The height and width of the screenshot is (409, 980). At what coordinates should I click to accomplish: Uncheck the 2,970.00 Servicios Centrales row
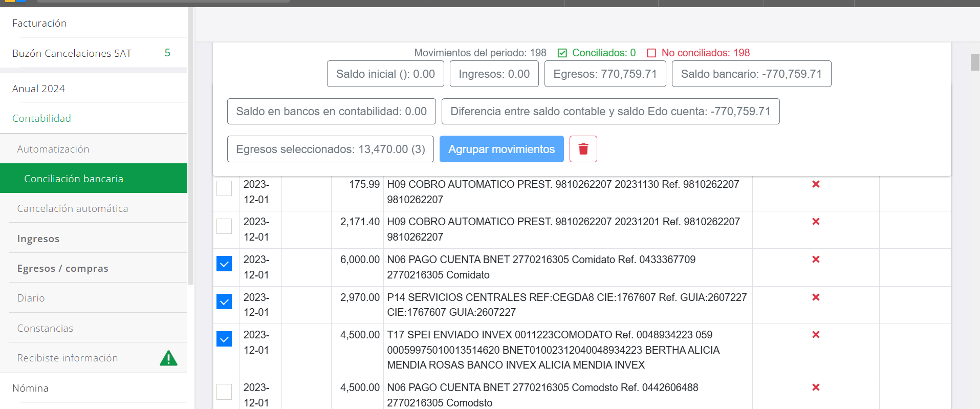[224, 302]
